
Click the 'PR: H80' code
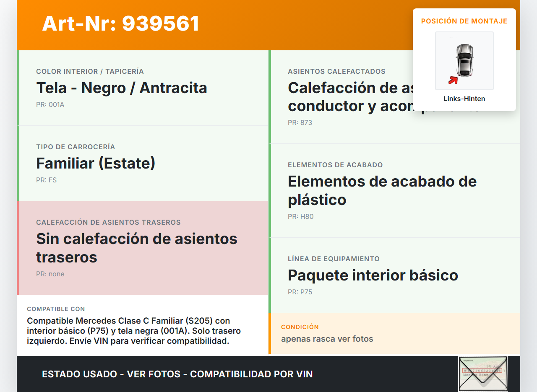tap(301, 217)
